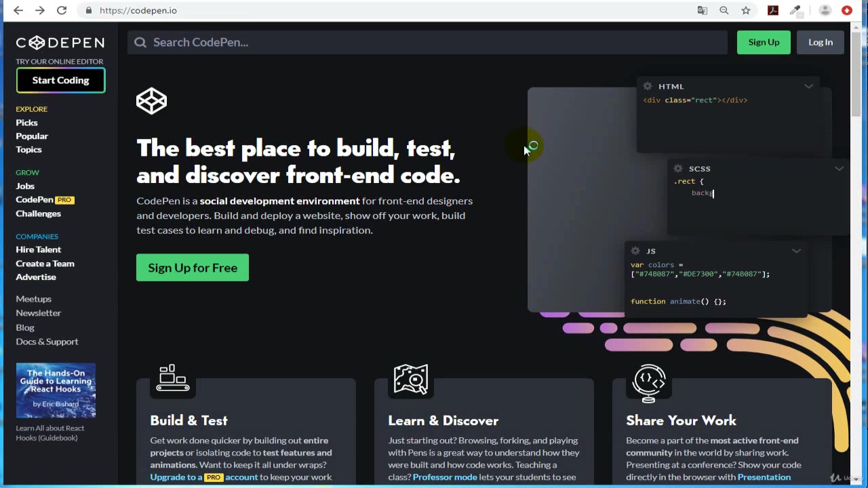
Task: Click the Learn & Discover heading
Action: [x=443, y=420]
